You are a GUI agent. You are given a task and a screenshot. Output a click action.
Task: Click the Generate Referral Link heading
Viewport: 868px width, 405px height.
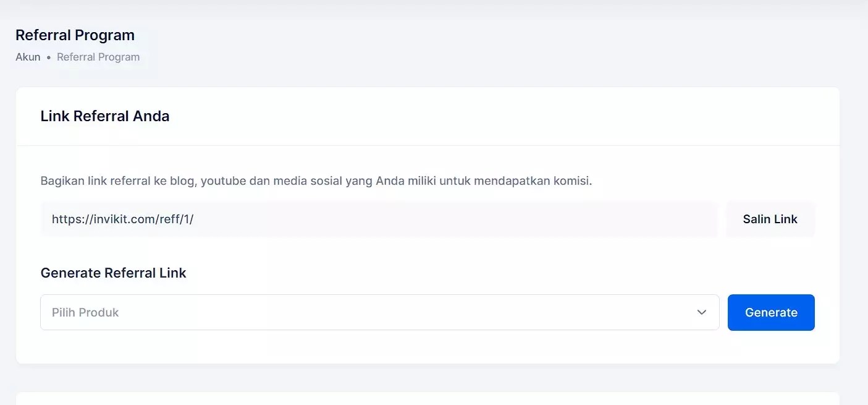click(113, 273)
